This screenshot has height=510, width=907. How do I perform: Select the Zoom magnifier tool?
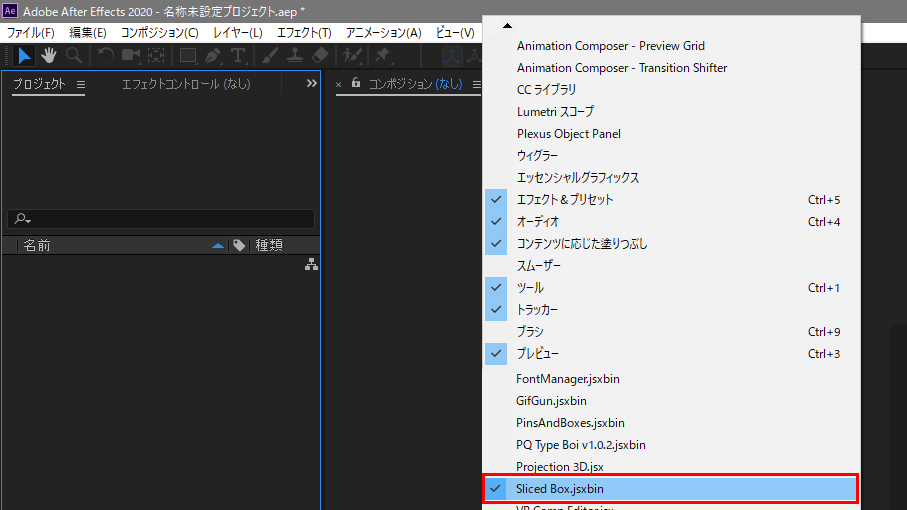point(73,56)
